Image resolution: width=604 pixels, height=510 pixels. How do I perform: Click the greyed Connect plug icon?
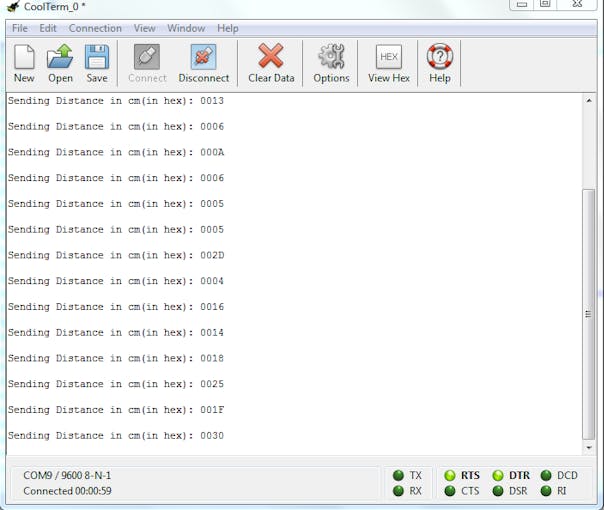pos(147,57)
